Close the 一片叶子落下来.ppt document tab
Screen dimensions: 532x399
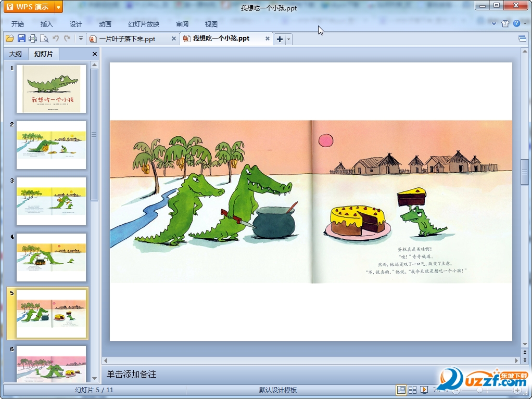point(174,38)
